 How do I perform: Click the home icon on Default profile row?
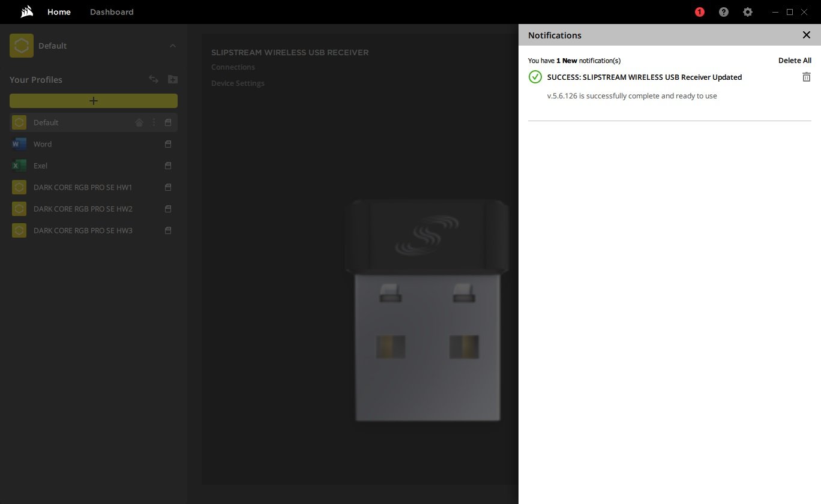click(x=139, y=122)
